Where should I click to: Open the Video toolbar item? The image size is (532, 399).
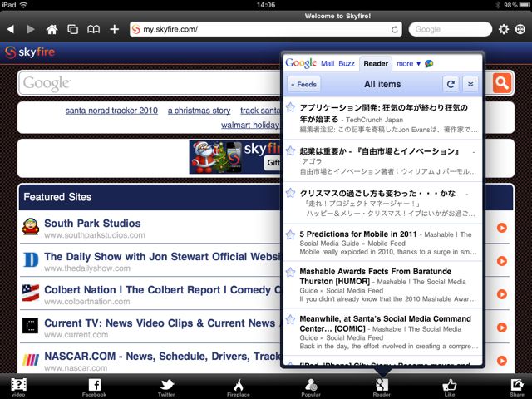point(18,387)
